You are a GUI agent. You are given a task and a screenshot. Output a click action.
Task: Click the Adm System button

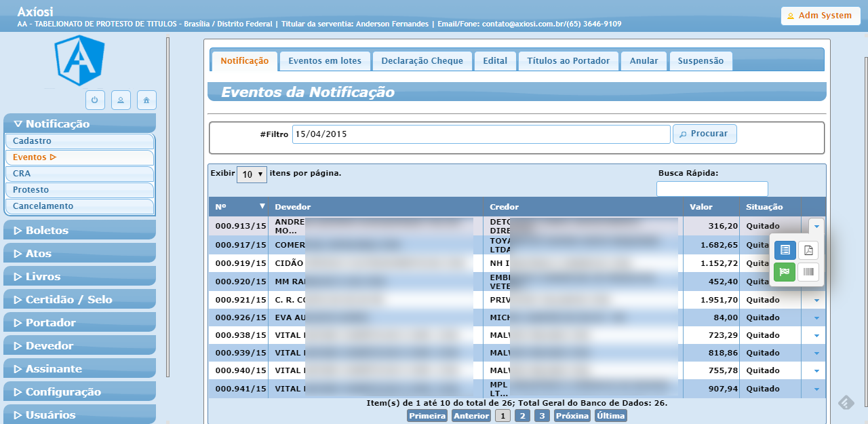[821, 15]
